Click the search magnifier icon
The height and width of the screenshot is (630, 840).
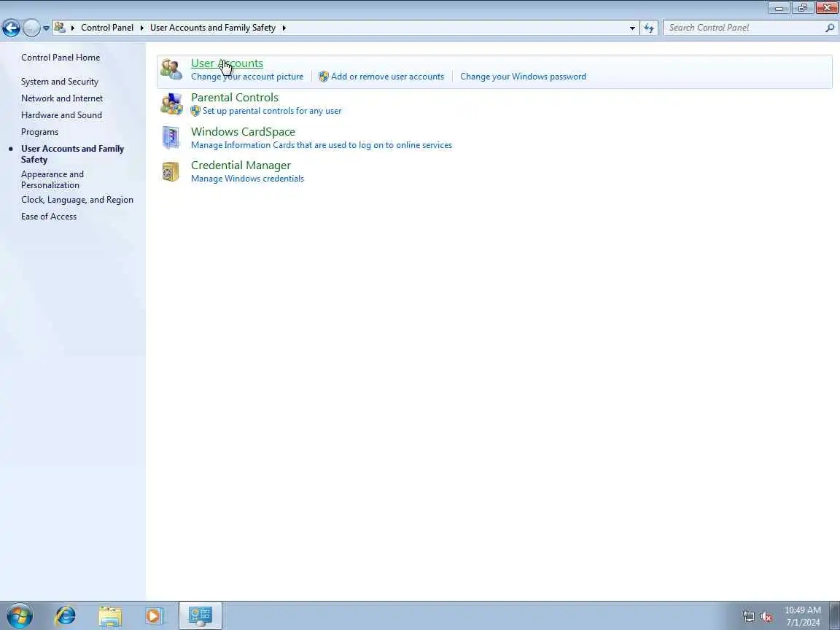pyautogui.click(x=830, y=28)
